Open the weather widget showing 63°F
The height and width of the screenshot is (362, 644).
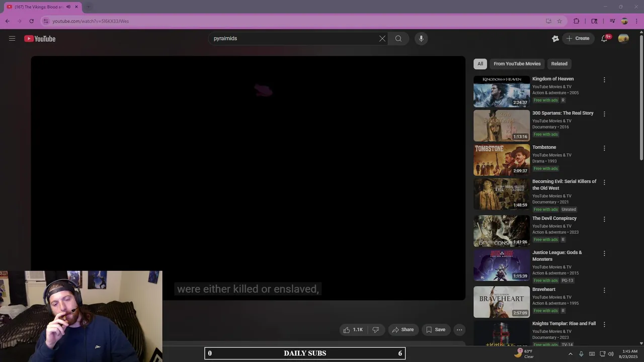tap(524, 353)
